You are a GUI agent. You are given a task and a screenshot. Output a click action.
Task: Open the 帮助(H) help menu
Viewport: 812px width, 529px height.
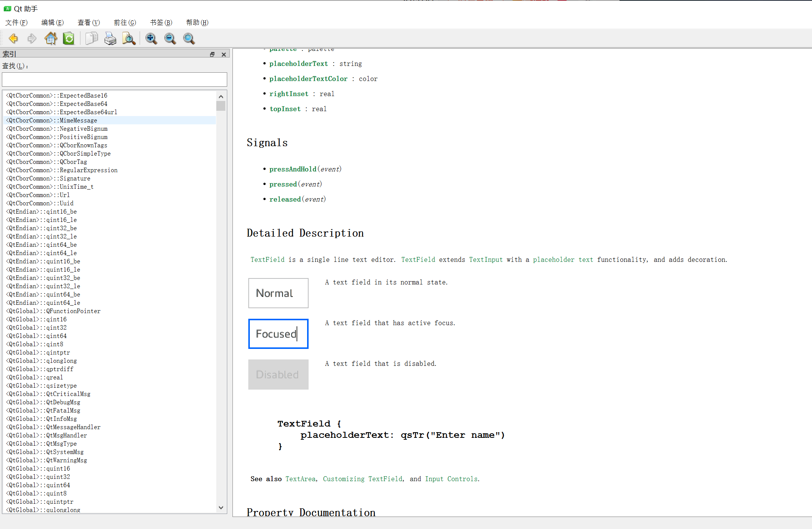tap(197, 23)
